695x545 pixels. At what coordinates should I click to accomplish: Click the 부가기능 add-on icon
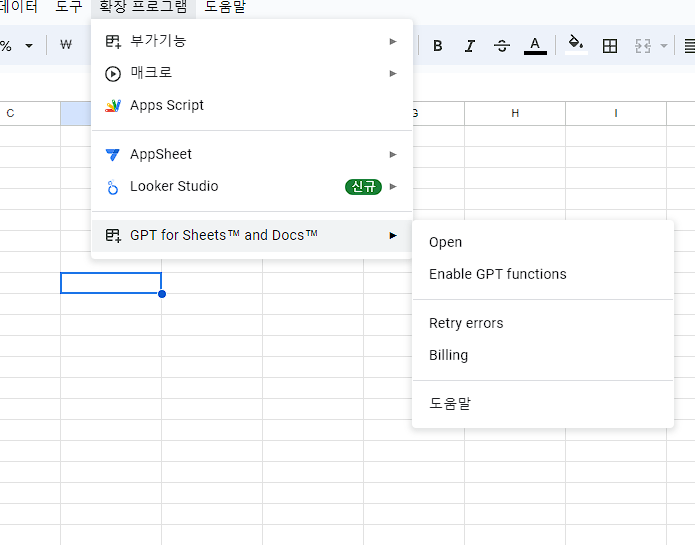[113, 41]
